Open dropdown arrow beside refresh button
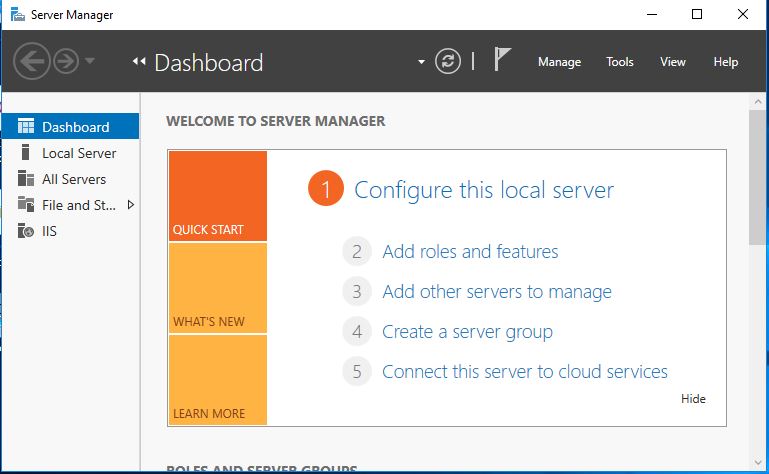This screenshot has width=769, height=474. (421, 62)
